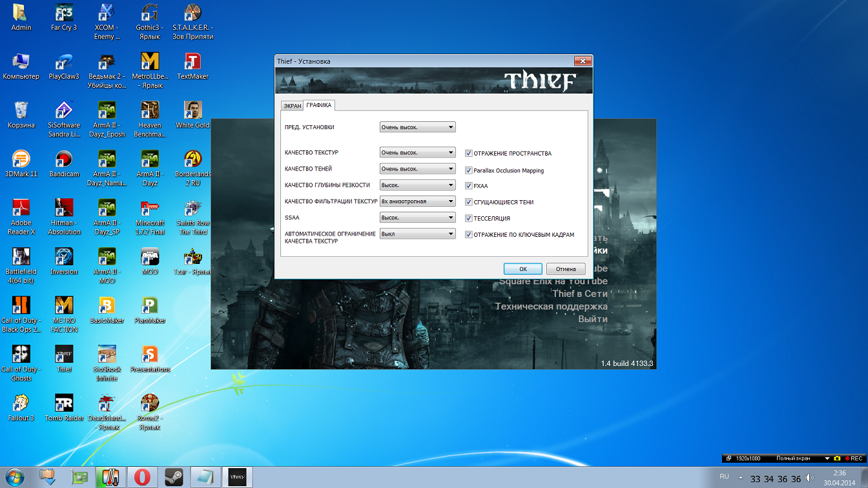The width and height of the screenshot is (868, 488).
Task: Open the 3DMark 11 desktop icon
Action: tap(21, 164)
